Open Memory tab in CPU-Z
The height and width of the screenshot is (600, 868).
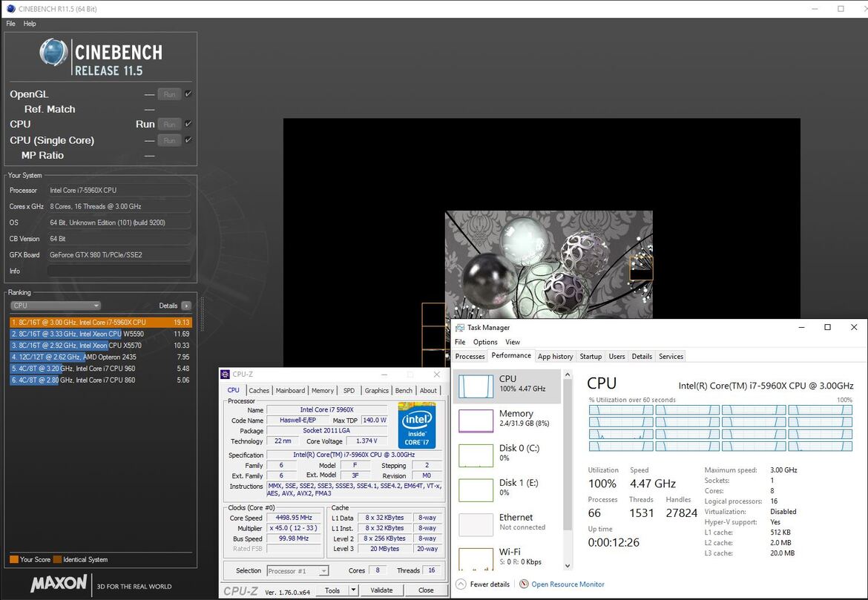click(322, 390)
